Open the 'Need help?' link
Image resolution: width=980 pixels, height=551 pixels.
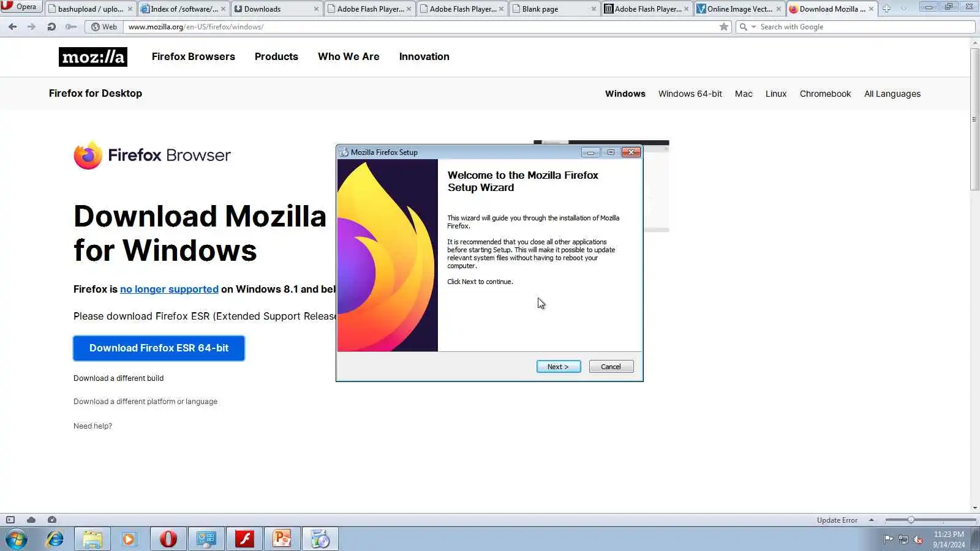[x=92, y=426]
